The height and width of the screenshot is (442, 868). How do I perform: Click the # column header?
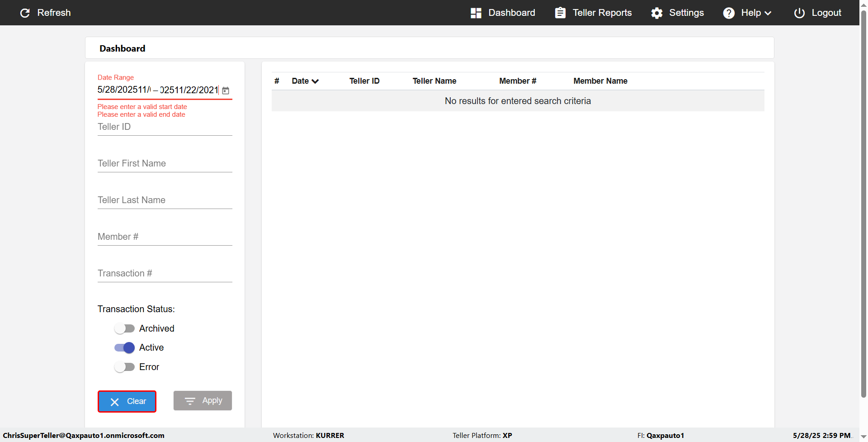click(x=277, y=81)
